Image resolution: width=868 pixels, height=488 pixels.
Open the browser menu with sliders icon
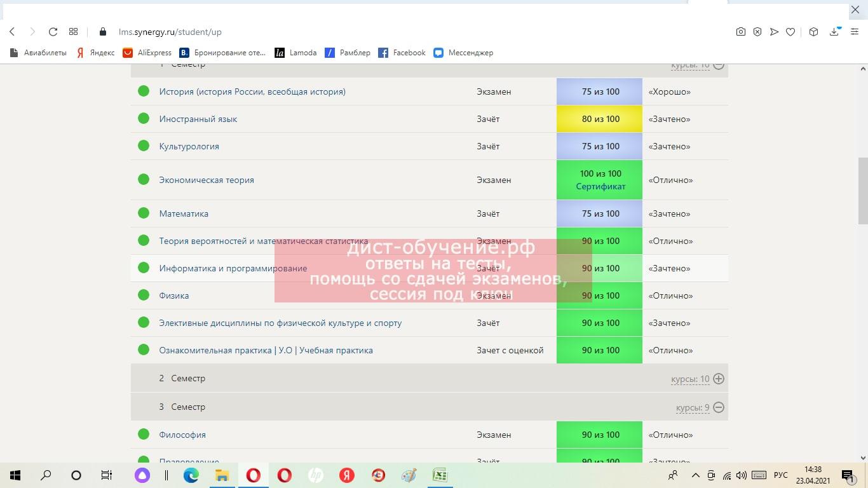[853, 32]
